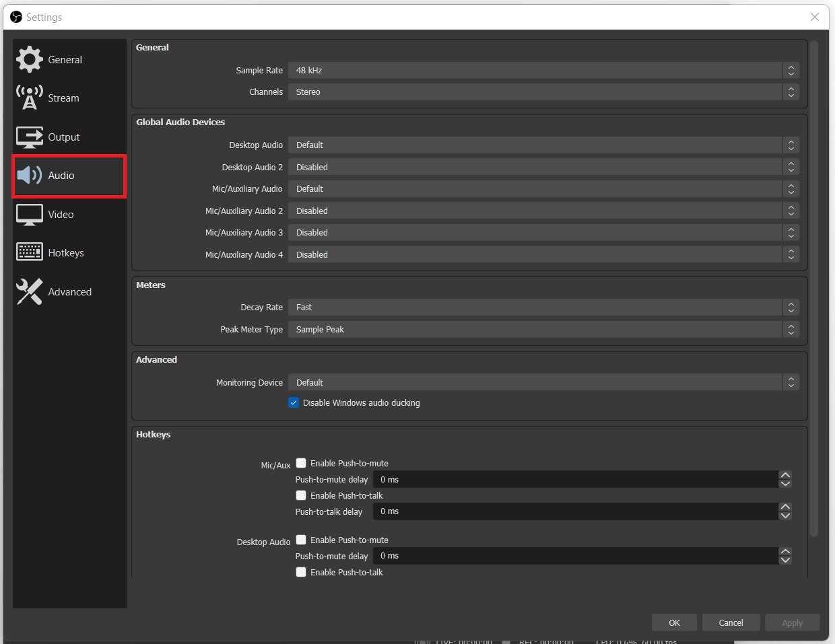
Task: Open Video settings via display icon
Action: pyautogui.click(x=30, y=215)
